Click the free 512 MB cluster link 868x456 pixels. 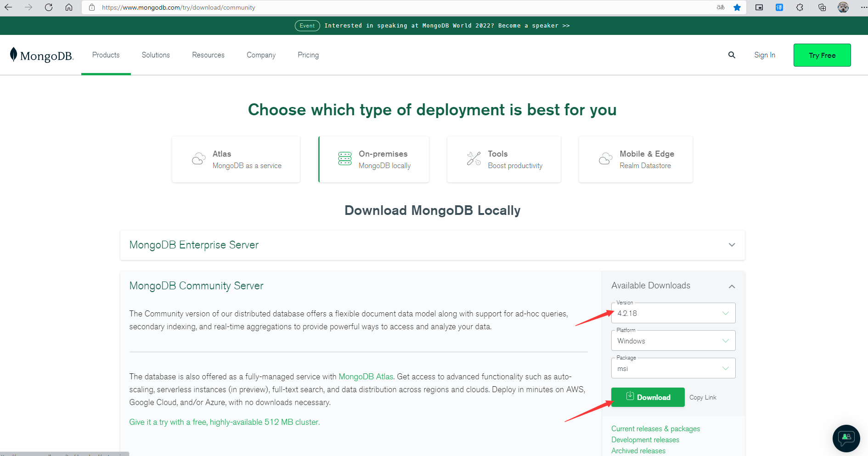point(225,422)
